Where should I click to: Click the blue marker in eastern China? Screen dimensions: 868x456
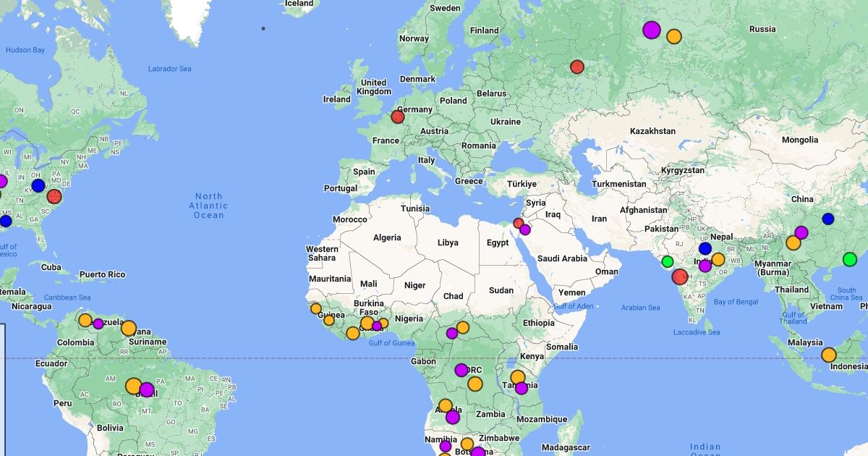828,219
